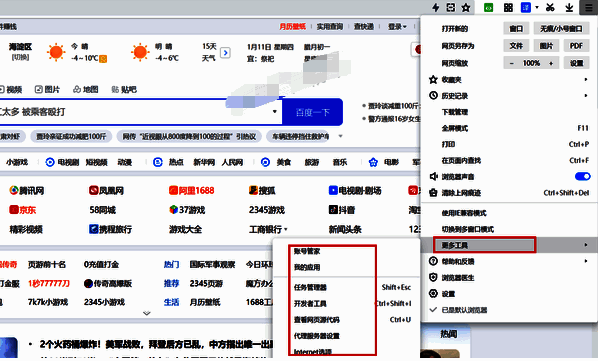The image size is (598, 361).
Task: Switch to 贴吧 search tab
Action: pos(124,90)
